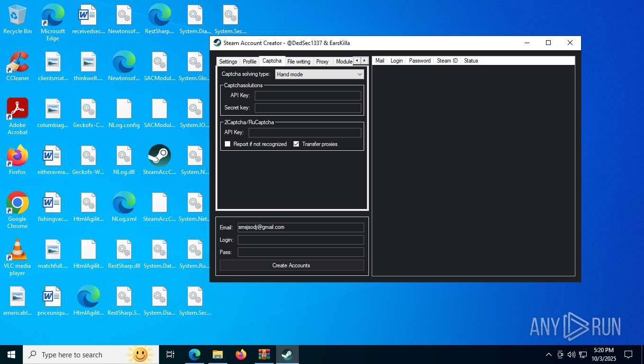Image resolution: width=644 pixels, height=364 pixels.
Task: Select the clientsmat... image file icon
Action: point(53,67)
